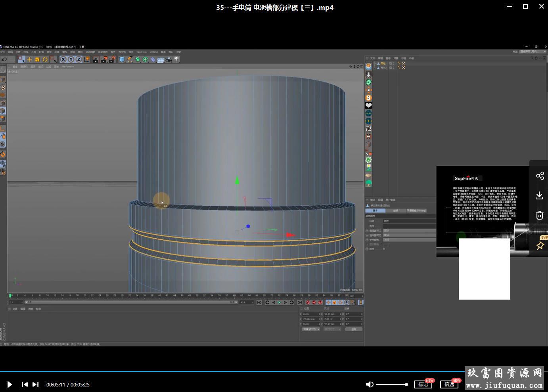Toggle X axis lock
The width and height of the screenshot is (548, 392).
[63, 59]
